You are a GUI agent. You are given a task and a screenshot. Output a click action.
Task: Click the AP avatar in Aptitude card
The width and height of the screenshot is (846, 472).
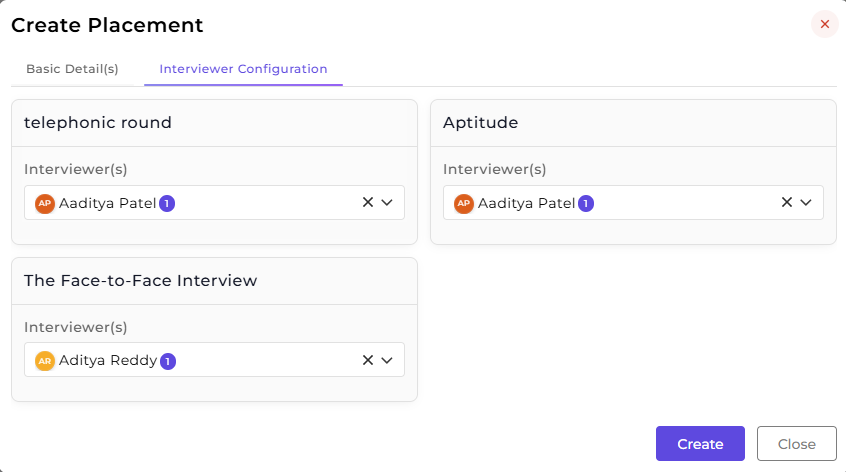tap(463, 203)
